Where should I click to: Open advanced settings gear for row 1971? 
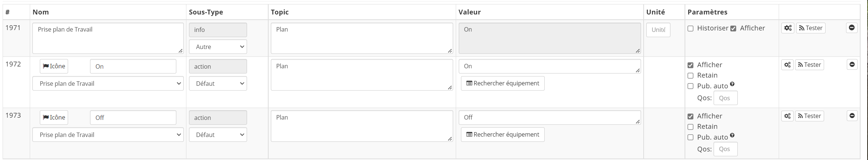click(x=788, y=28)
